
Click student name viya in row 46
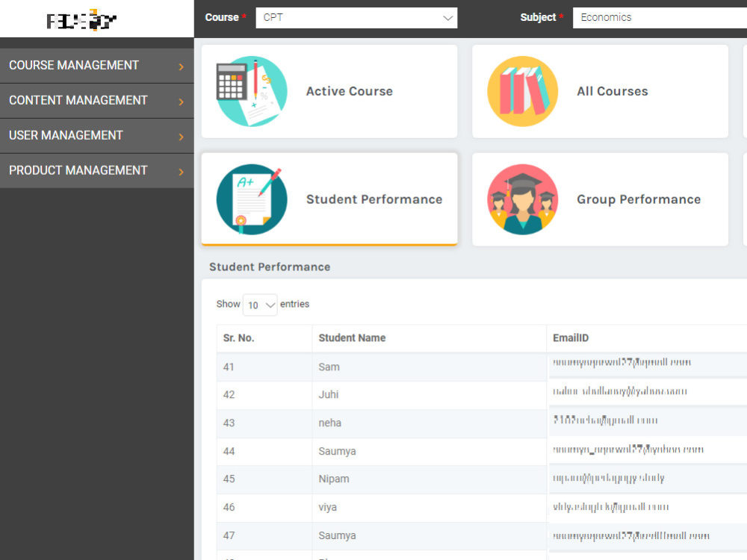(327, 507)
